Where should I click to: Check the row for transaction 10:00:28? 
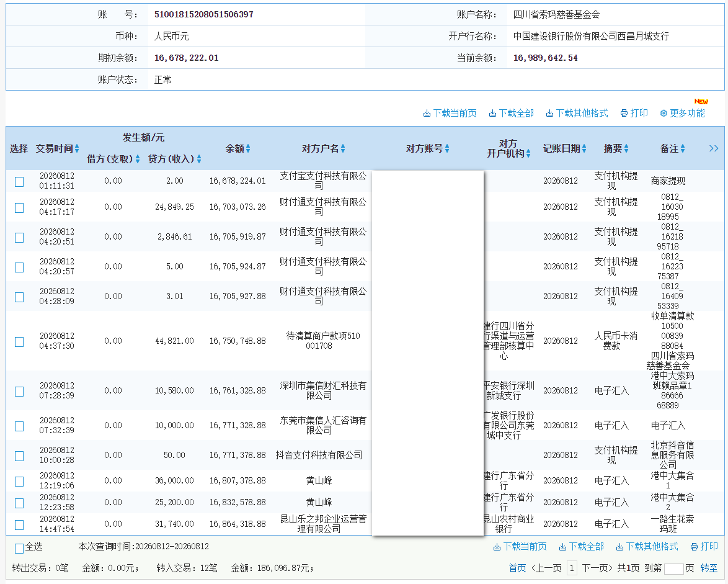pyautogui.click(x=19, y=456)
